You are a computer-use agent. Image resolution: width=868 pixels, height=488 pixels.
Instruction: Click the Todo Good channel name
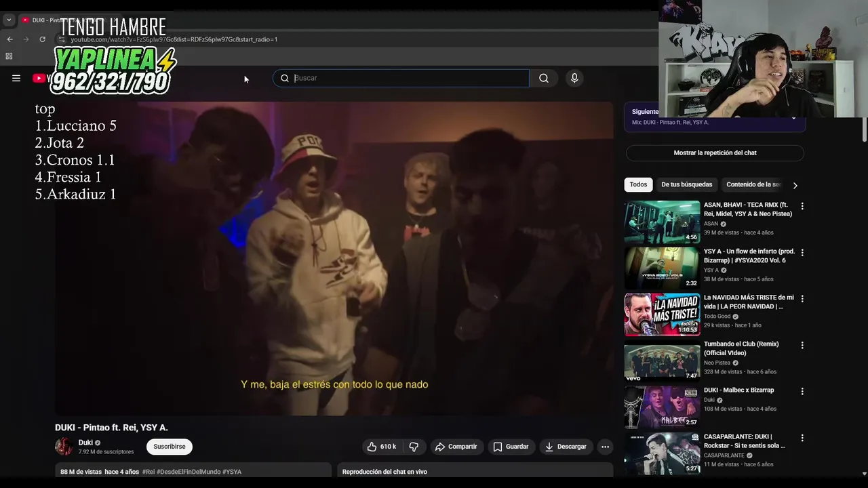(717, 317)
